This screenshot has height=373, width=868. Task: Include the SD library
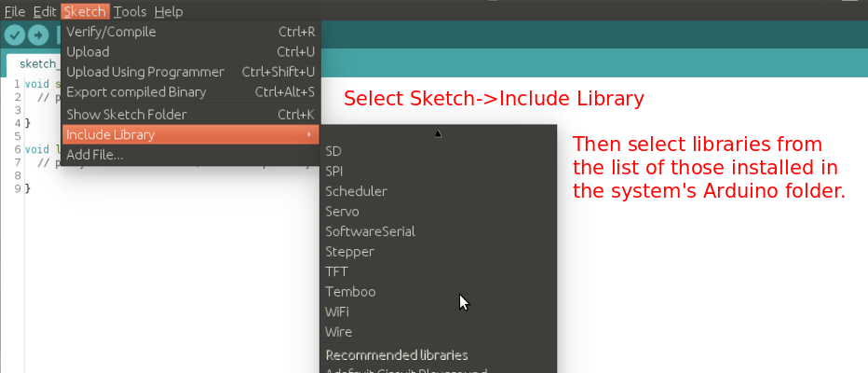[x=333, y=151]
